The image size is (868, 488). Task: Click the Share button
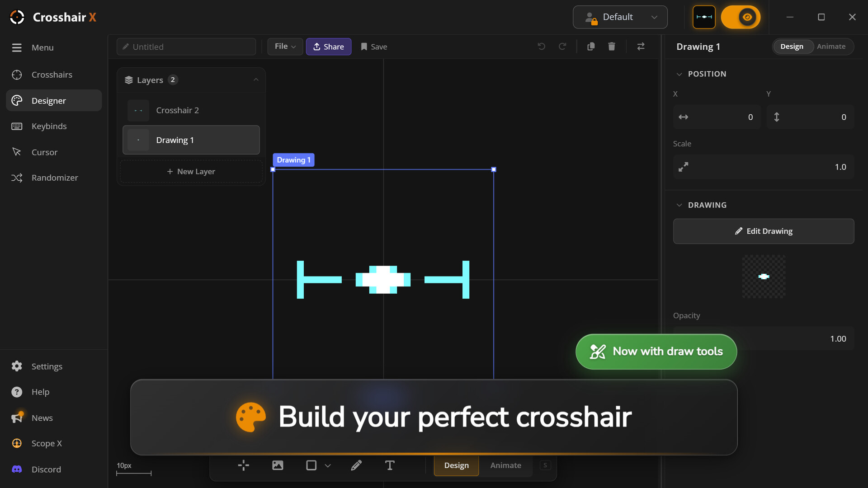329,47
